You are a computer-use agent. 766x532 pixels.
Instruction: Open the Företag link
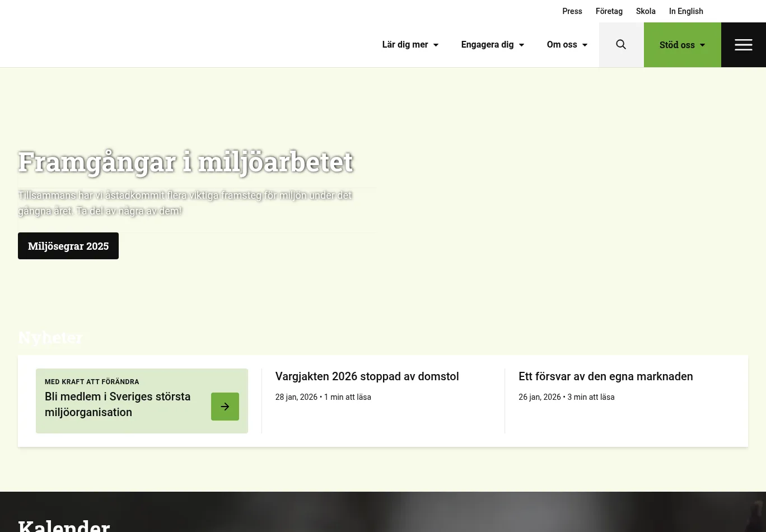(609, 11)
